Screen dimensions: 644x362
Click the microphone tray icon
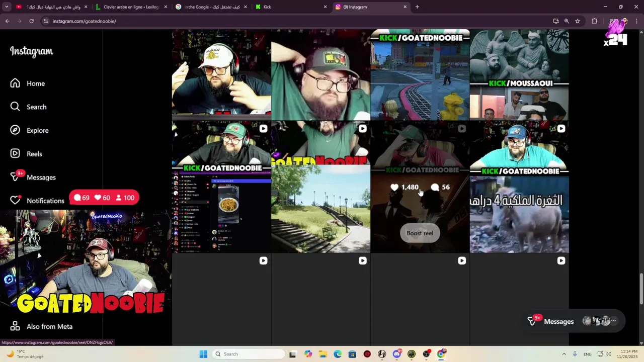coord(575,354)
